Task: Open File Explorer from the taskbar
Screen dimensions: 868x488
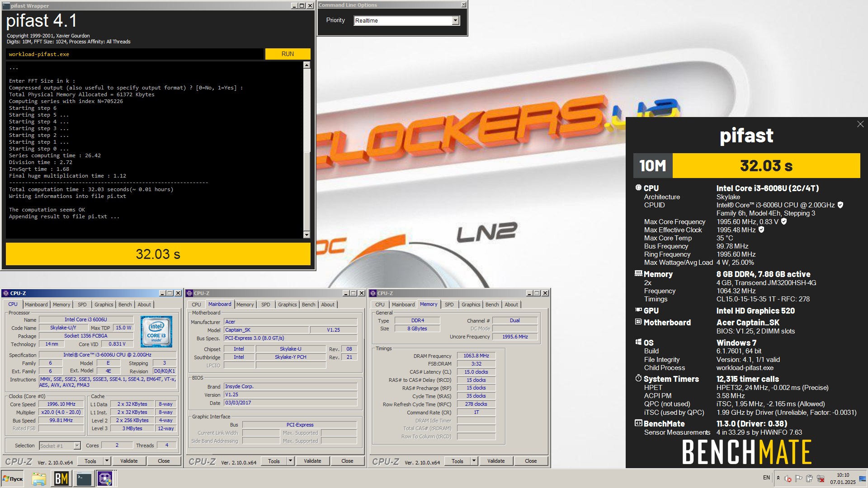Action: click(39, 479)
